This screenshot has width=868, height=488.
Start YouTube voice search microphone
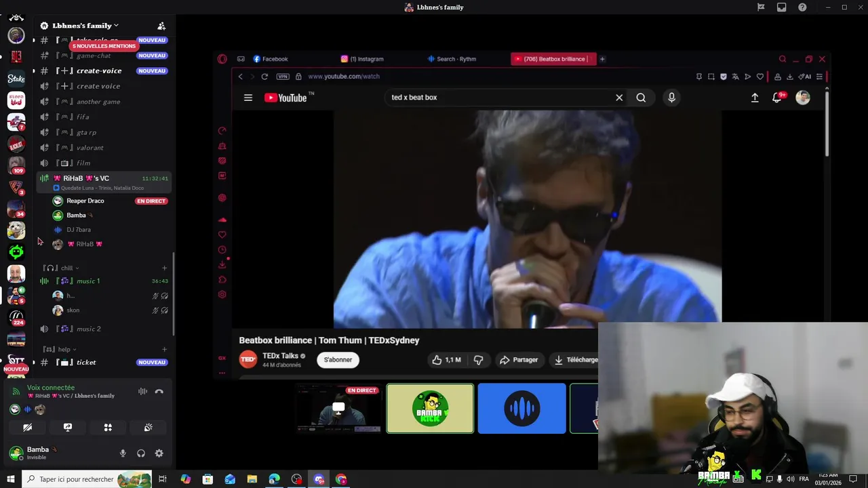671,98
